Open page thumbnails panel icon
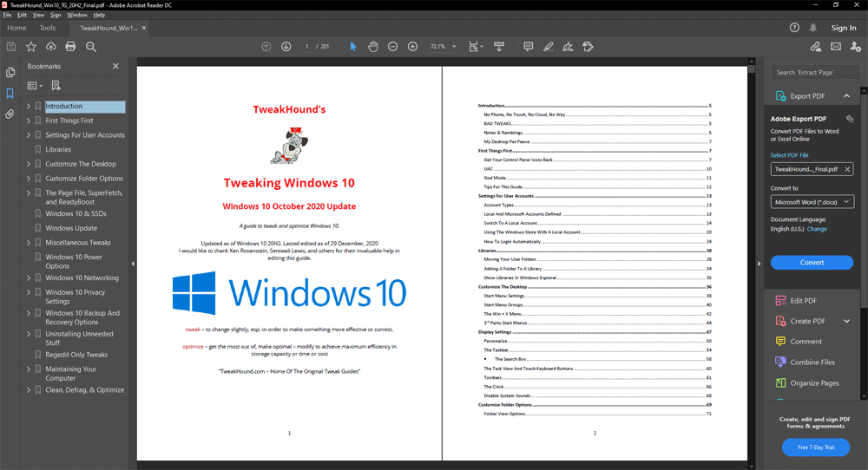This screenshot has width=868, height=470. point(10,73)
